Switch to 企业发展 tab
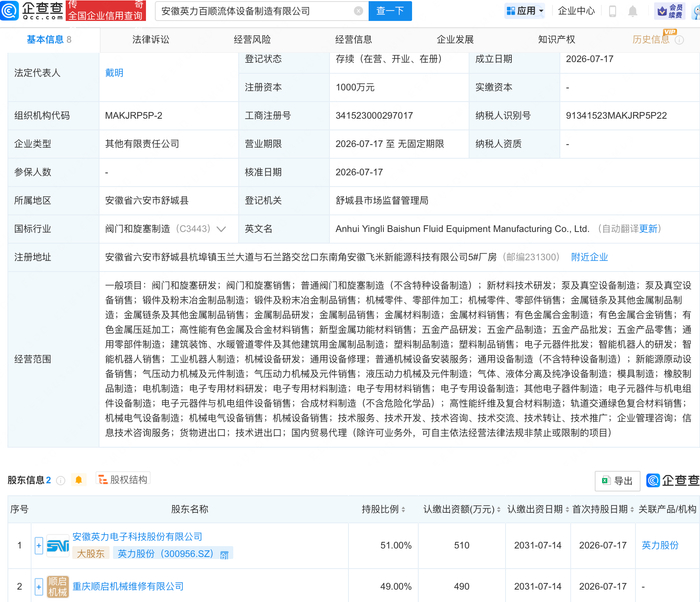 pyautogui.click(x=455, y=40)
